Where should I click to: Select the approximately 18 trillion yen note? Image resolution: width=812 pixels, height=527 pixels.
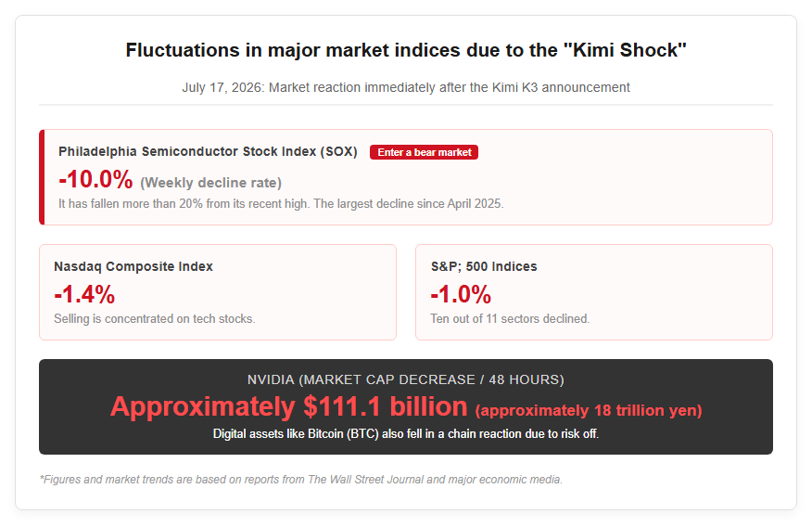click(x=589, y=410)
